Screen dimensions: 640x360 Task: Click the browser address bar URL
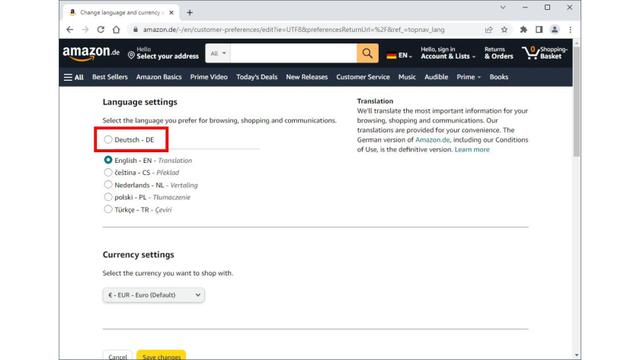(x=294, y=29)
